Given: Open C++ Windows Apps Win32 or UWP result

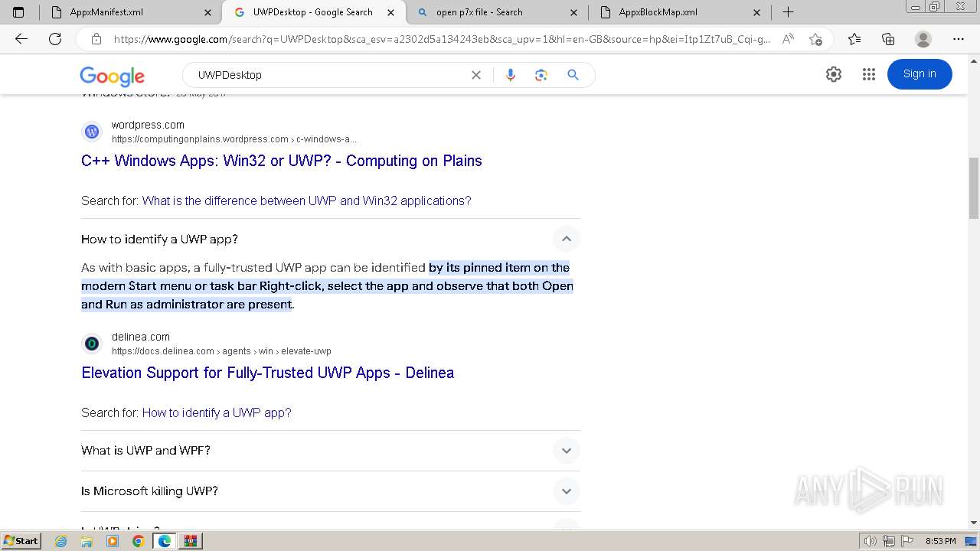Looking at the screenshot, I should click(282, 161).
